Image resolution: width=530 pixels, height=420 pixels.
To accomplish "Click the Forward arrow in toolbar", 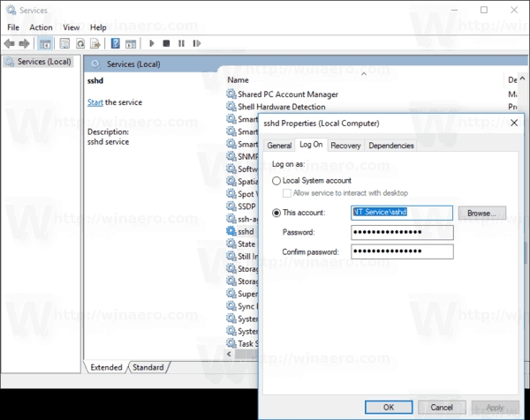I will click(25, 42).
